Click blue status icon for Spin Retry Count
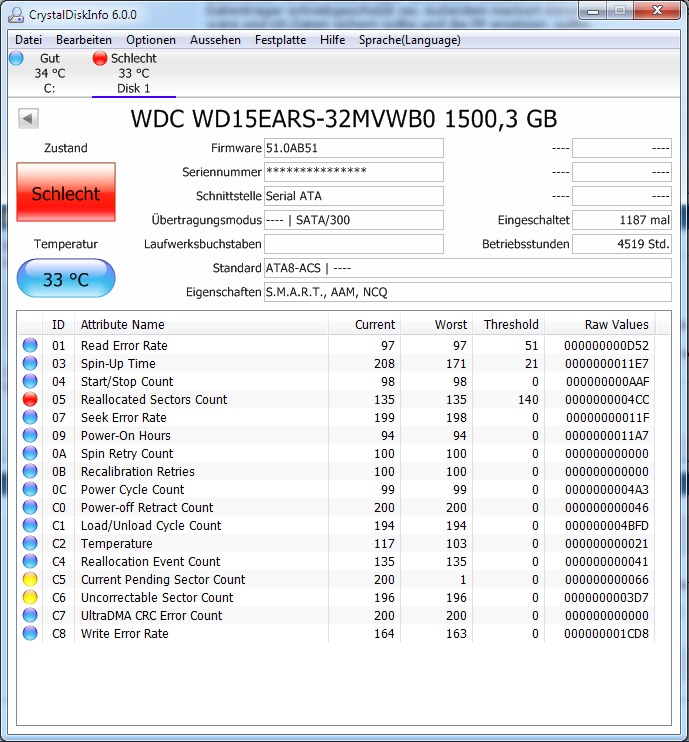Viewport: 689px width, 742px height. point(30,453)
